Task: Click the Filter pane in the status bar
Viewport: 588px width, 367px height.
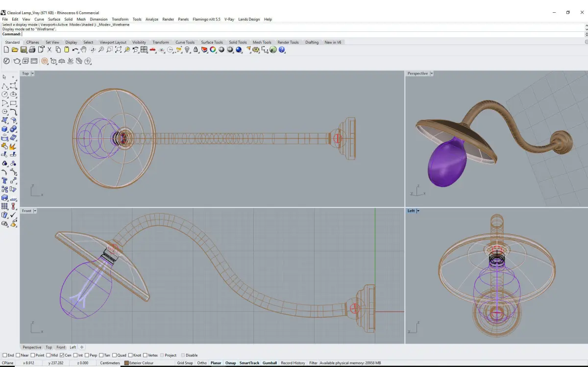Action: (x=314, y=363)
